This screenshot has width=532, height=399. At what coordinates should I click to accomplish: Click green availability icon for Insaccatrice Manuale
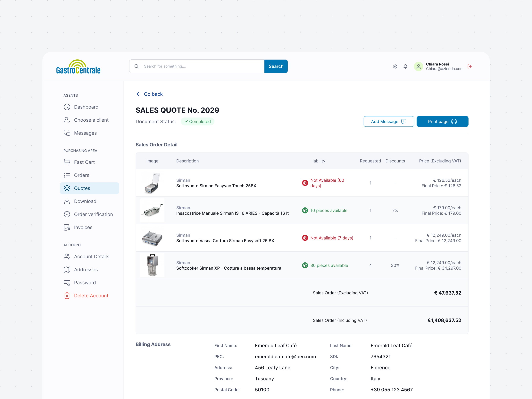coord(305,211)
